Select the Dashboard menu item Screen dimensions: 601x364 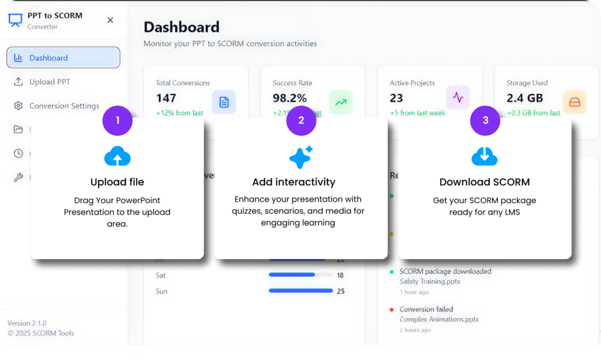pyautogui.click(x=63, y=57)
